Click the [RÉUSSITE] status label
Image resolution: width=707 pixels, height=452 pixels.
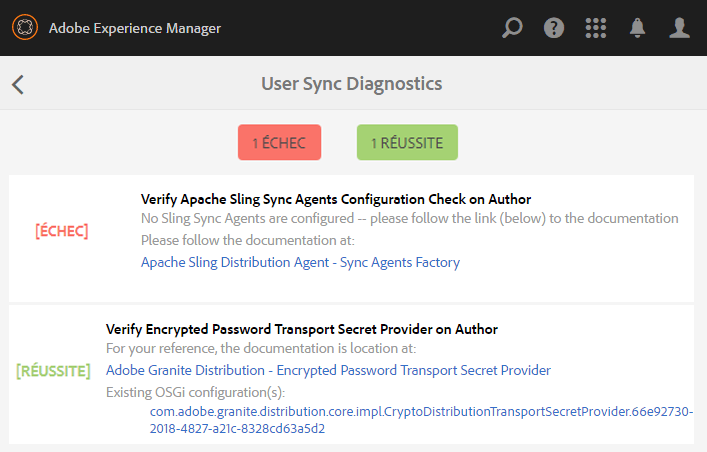point(53,371)
